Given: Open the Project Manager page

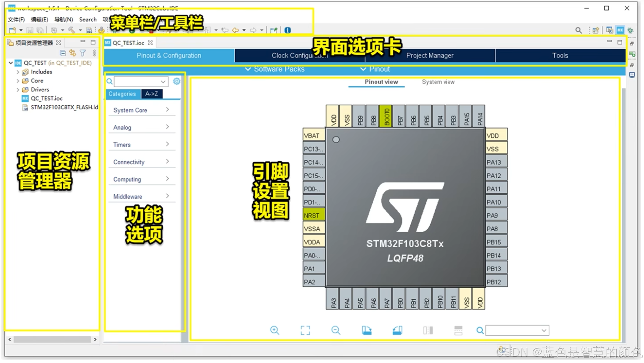Looking at the screenshot, I should pyautogui.click(x=430, y=55).
